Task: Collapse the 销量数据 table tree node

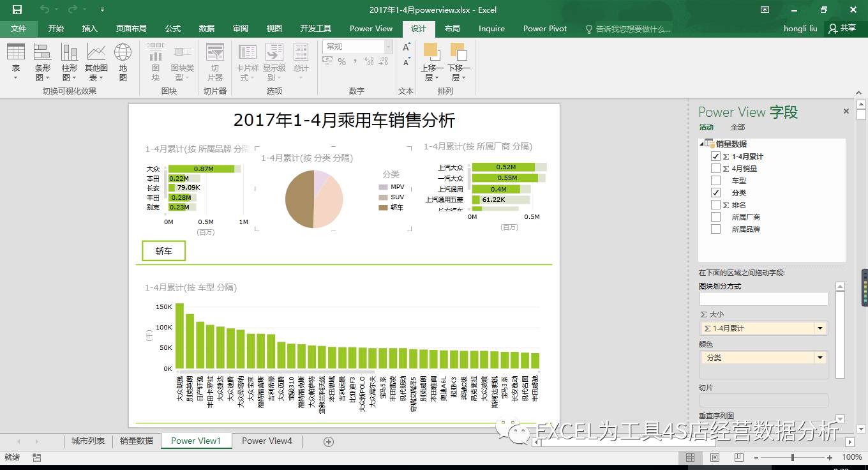Action: [702, 144]
